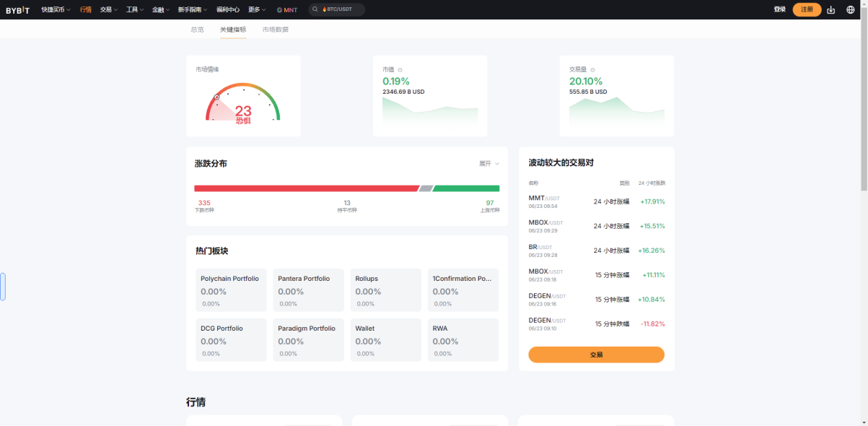This screenshot has height=426, width=868.
Task: Click the 20.10% volume change
Action: pyautogui.click(x=586, y=81)
